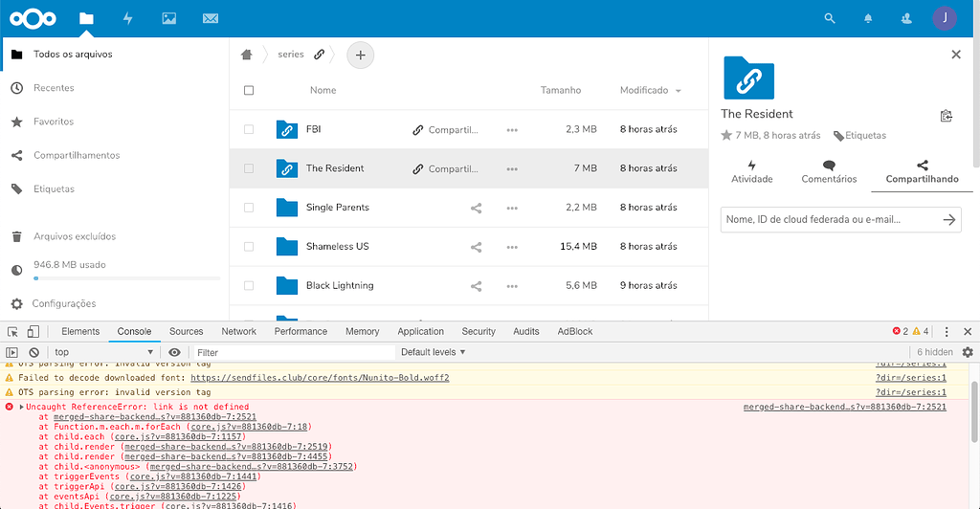Click the search magnifier icon
This screenshot has width=980, height=509.
pyautogui.click(x=830, y=19)
